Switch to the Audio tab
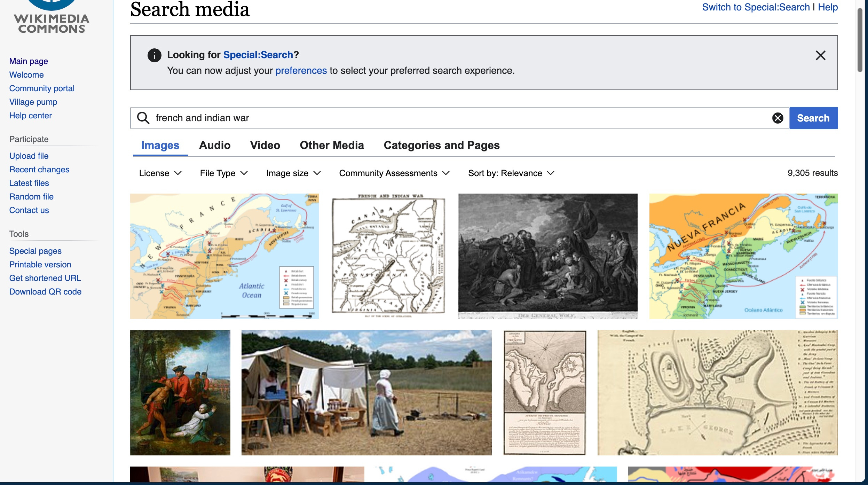This screenshot has height=485, width=868. click(x=215, y=145)
